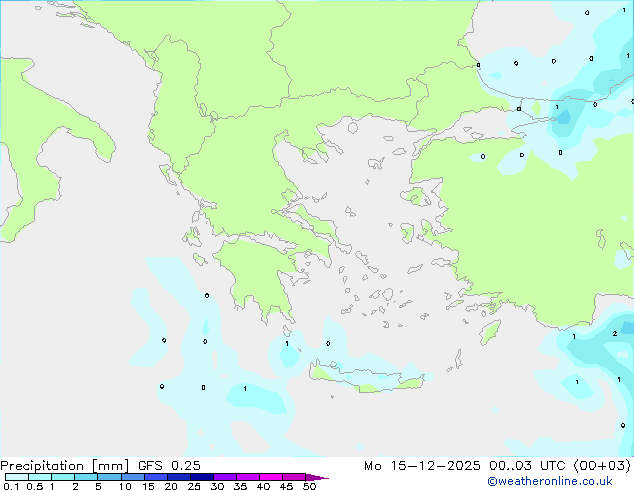Image resolution: width=634 pixels, height=490 pixels.
Task: Click the '0.1' legend tick label
Action: 11,486
